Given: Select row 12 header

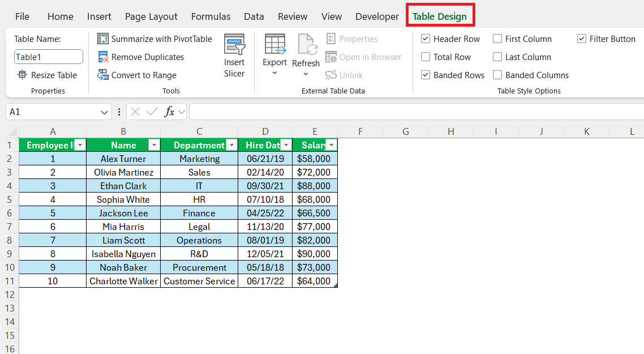Looking at the screenshot, I should point(10,295).
